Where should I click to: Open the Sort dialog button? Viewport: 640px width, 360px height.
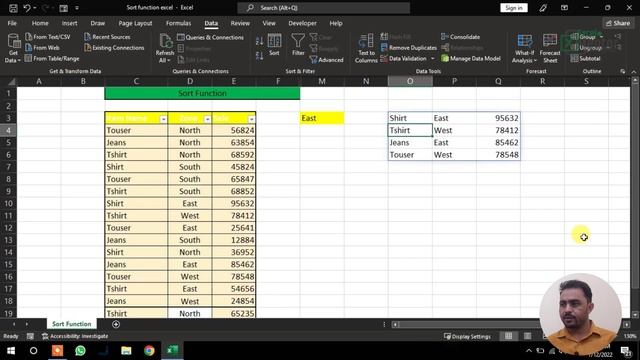(274, 44)
